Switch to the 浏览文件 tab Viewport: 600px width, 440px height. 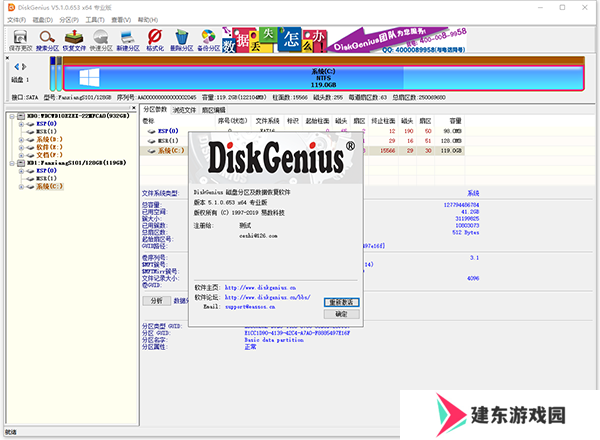pyautogui.click(x=184, y=110)
